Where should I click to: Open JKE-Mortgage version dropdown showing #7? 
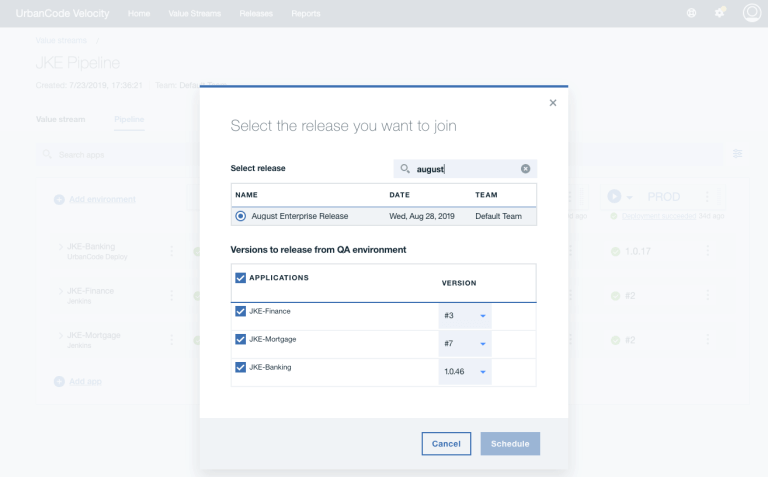pos(465,344)
